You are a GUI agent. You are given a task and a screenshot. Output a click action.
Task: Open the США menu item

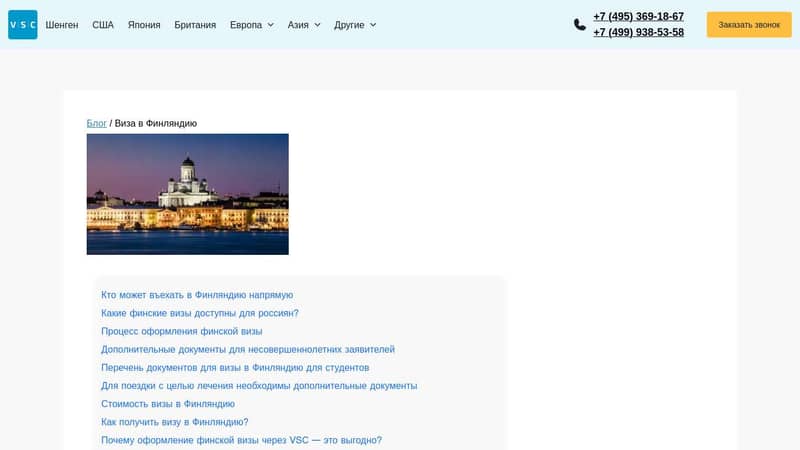103,25
